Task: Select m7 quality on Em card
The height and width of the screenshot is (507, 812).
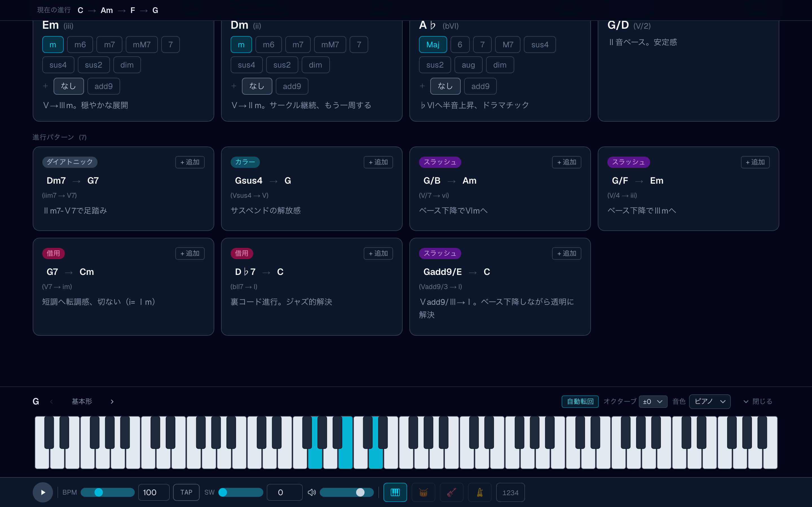Action: pyautogui.click(x=109, y=45)
